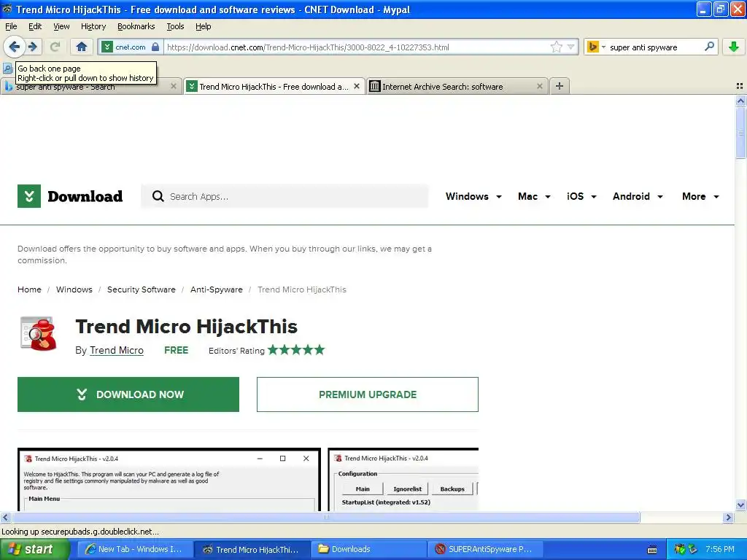Click the magnifier search go icon
747x560 pixels.
709,47
